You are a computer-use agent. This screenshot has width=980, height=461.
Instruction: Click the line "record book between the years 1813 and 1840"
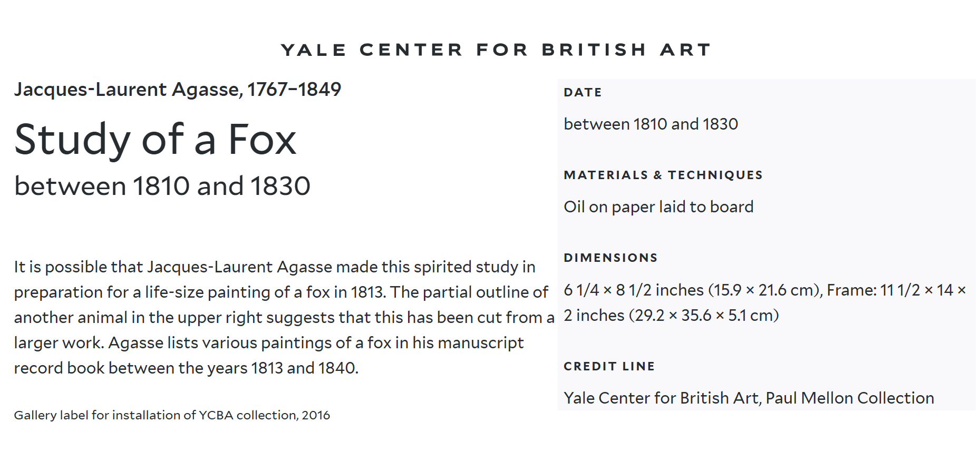tap(186, 368)
